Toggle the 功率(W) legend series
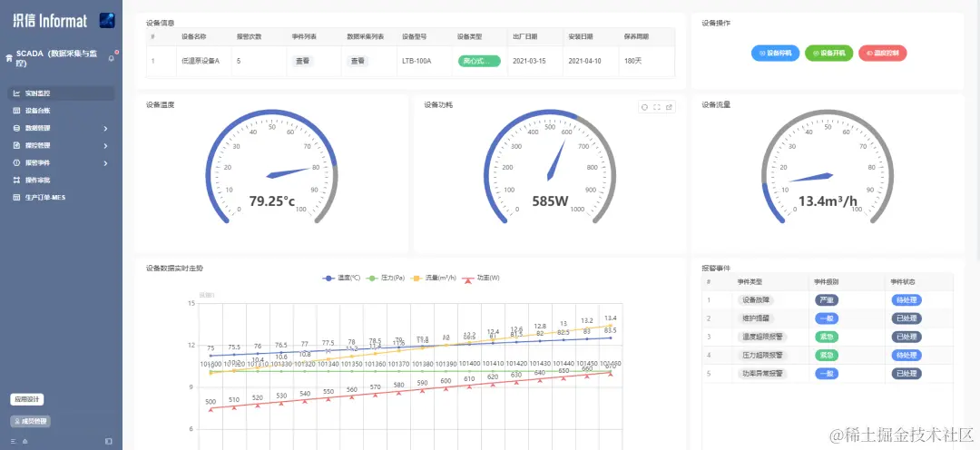The image size is (980, 450). 481,278
